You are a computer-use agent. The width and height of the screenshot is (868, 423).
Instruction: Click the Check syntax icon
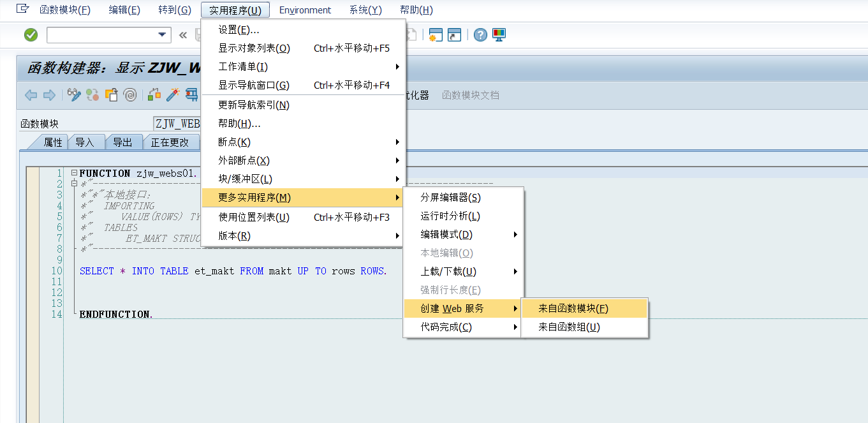(154, 95)
